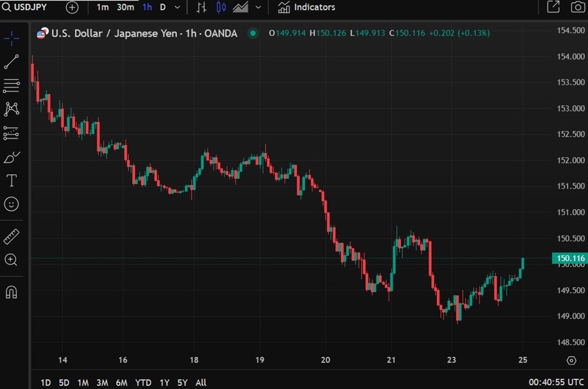
Task: Select the trend line drawing tool
Action: click(11, 61)
